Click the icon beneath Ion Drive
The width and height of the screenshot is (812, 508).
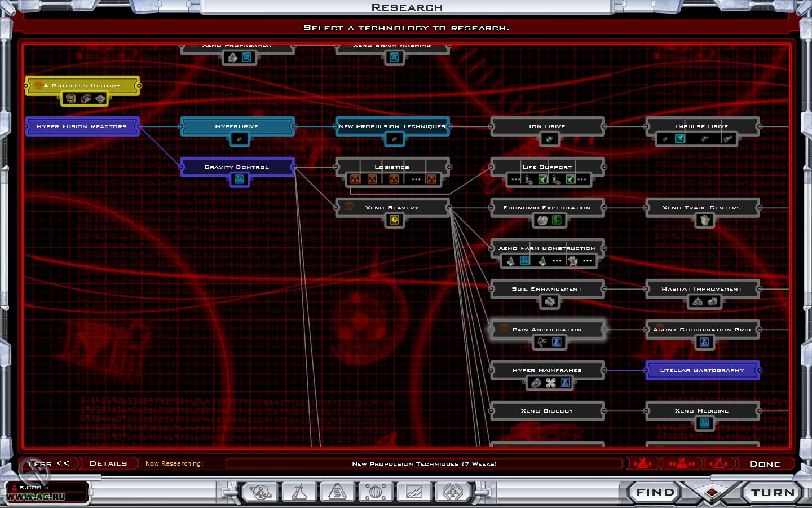(549, 139)
